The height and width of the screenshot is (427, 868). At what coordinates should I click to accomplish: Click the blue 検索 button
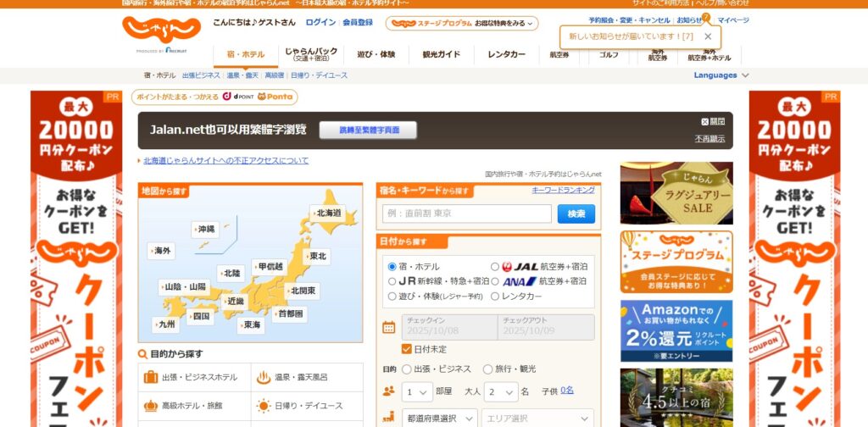coord(576,213)
